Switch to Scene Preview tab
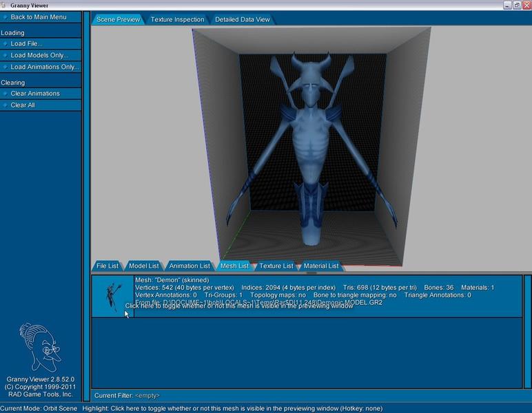Viewport: 532px width, 413px height. tap(118, 20)
